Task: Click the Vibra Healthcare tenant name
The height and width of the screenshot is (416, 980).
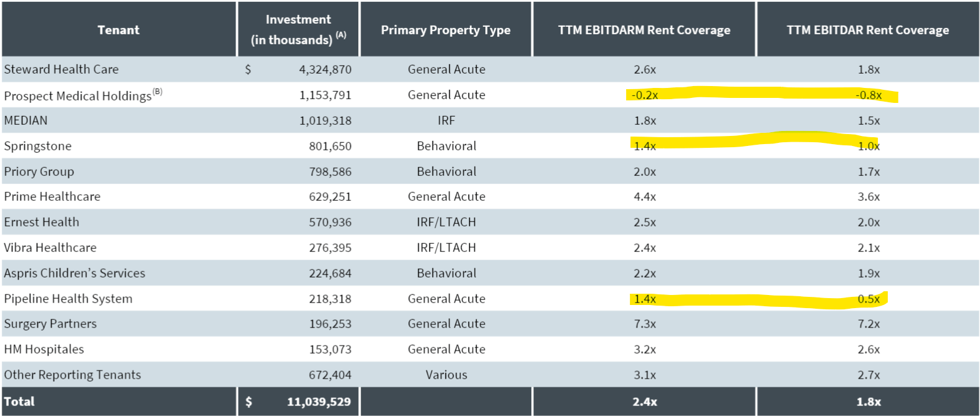Action: point(50,248)
